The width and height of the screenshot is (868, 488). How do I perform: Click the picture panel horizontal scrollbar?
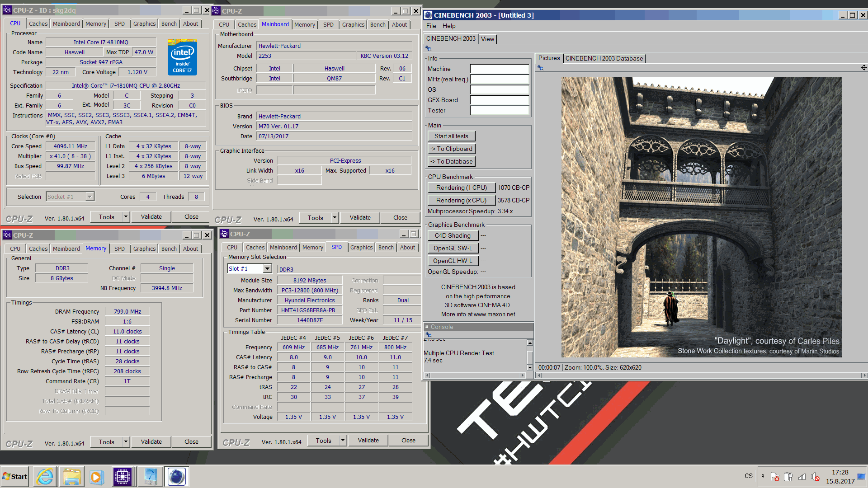(702, 375)
